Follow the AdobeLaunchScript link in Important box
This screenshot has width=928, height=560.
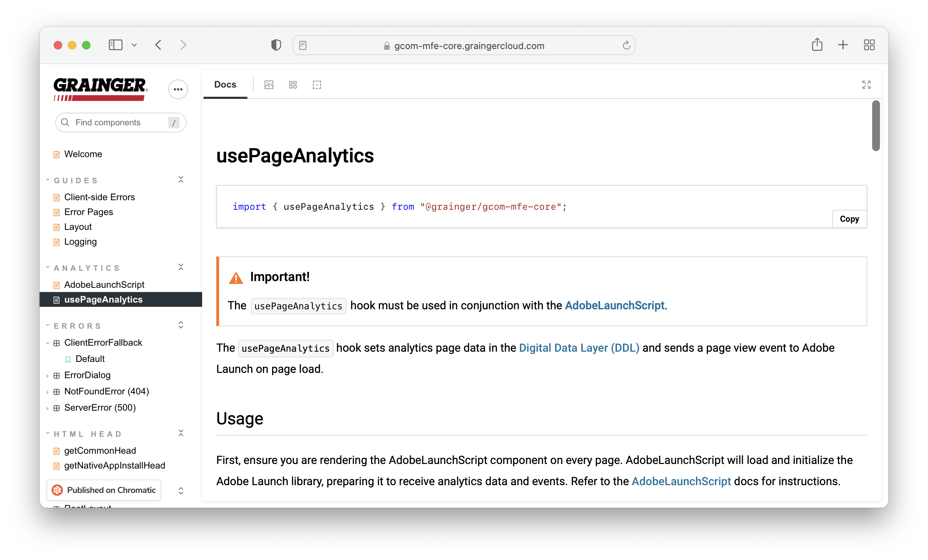tap(615, 305)
